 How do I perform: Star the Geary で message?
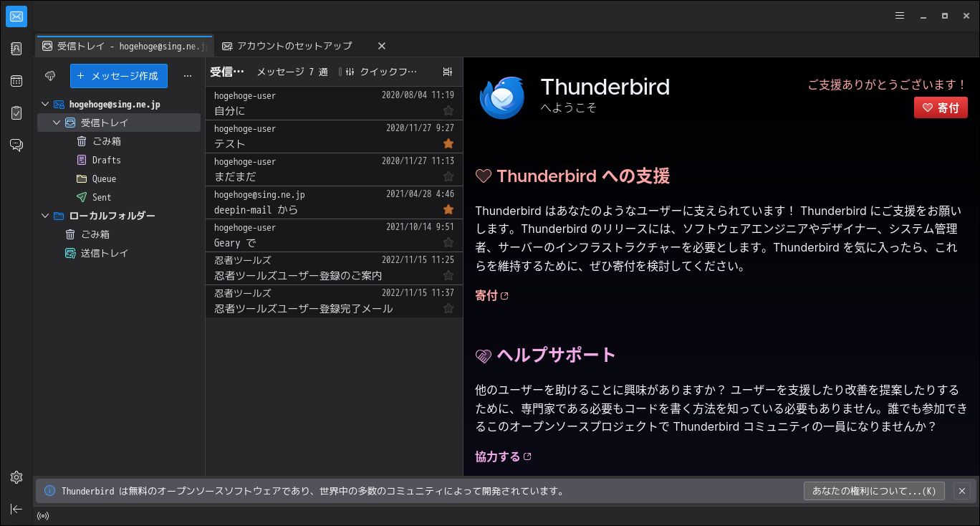[x=448, y=242]
